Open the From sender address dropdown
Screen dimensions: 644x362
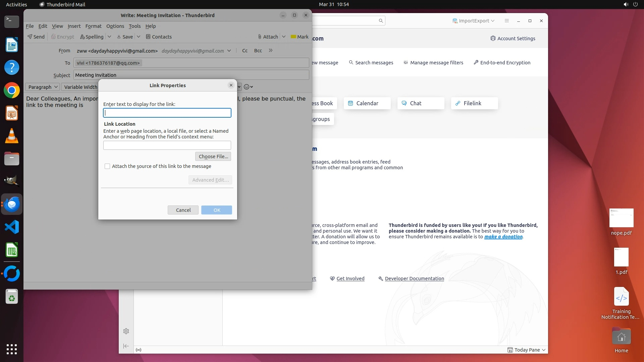coord(229,51)
